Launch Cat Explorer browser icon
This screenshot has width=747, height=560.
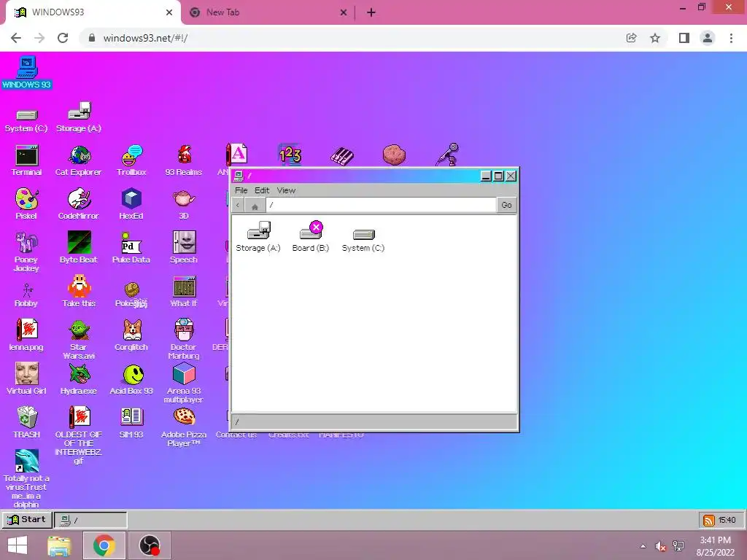[x=79, y=161]
